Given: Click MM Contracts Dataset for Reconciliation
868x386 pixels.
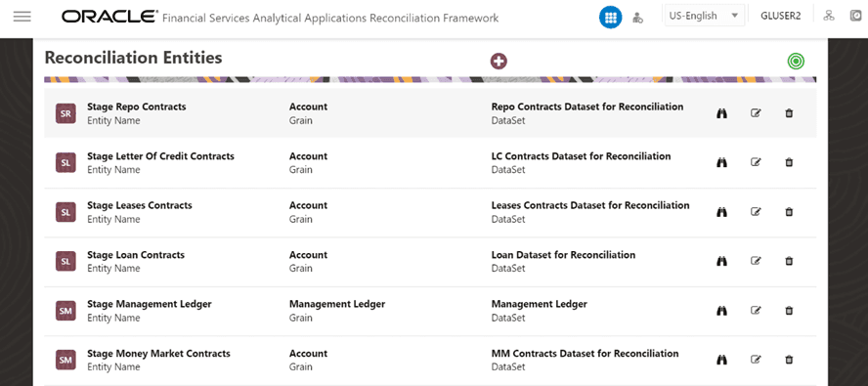Looking at the screenshot, I should tap(586, 354).
